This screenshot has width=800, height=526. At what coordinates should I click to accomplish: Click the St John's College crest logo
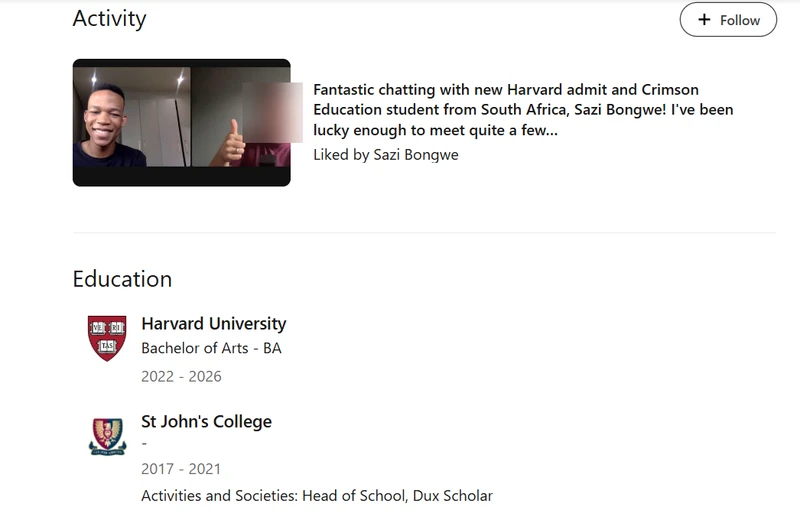107,437
